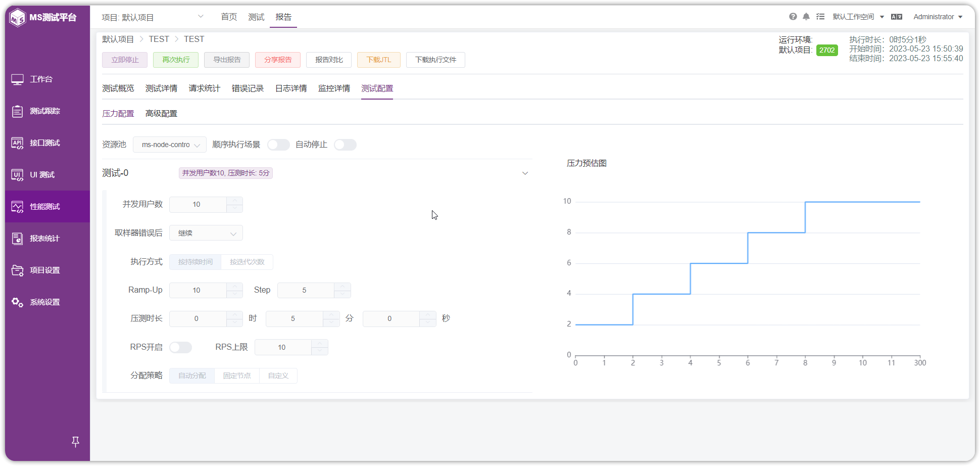Select 按迭代次数 execution mode

[247, 262]
